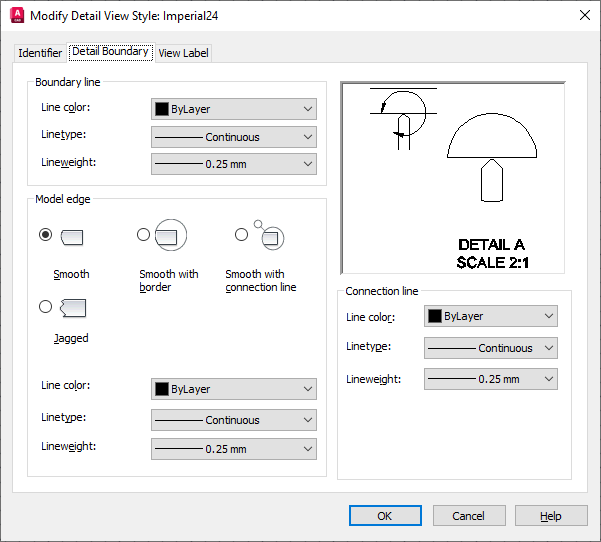Click "Smooth with connection line" label
The height and width of the screenshot is (542, 601).
click(x=261, y=281)
